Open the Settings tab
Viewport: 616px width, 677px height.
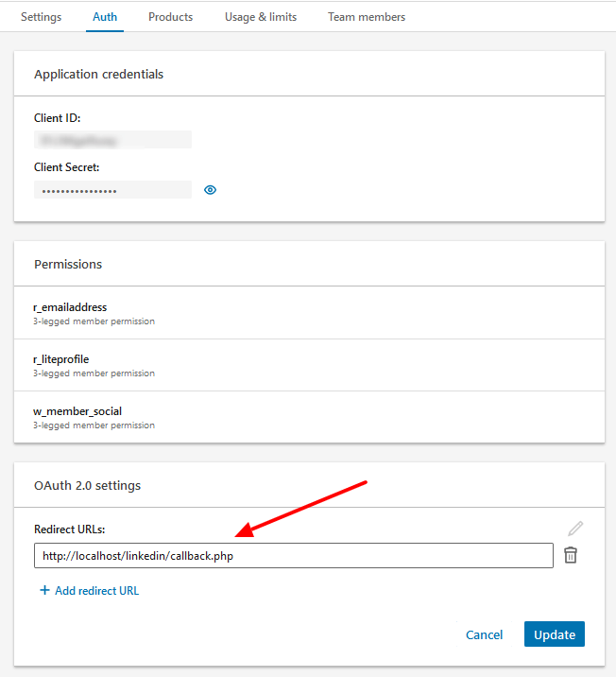[x=41, y=17]
